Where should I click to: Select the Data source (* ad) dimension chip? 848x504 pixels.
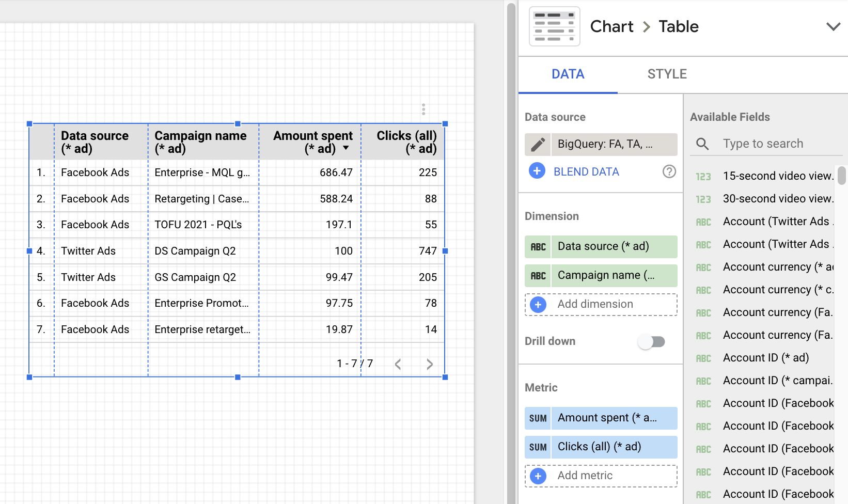614,247
